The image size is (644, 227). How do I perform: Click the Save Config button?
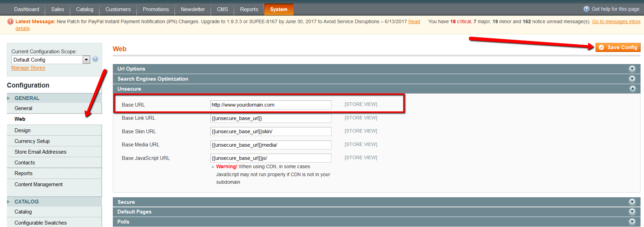pos(618,47)
